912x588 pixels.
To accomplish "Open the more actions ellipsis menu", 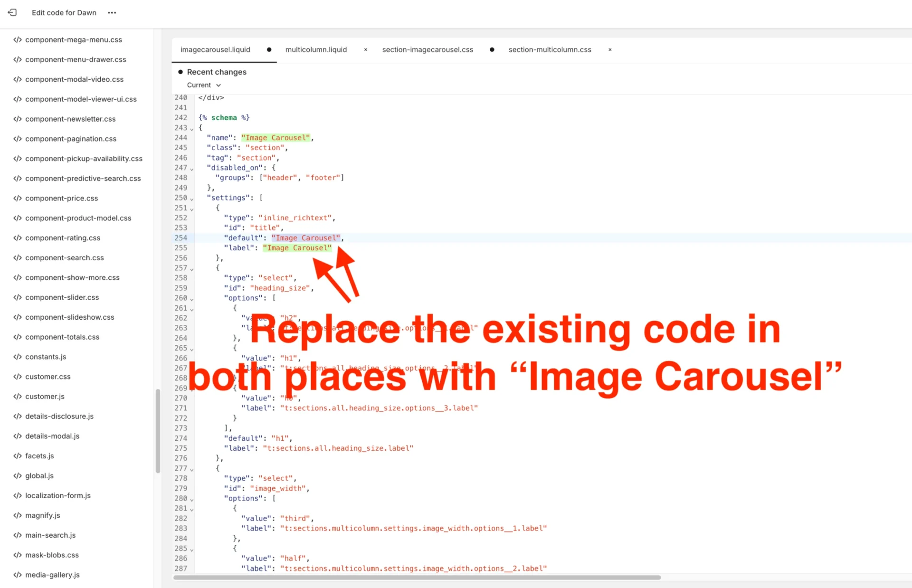I will coord(112,13).
